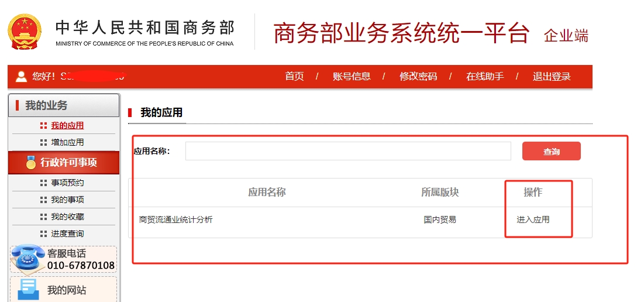Viewport: 644px width, 302px height.
Task: Click the 我的应用 main panel heading
Action: pos(161,112)
